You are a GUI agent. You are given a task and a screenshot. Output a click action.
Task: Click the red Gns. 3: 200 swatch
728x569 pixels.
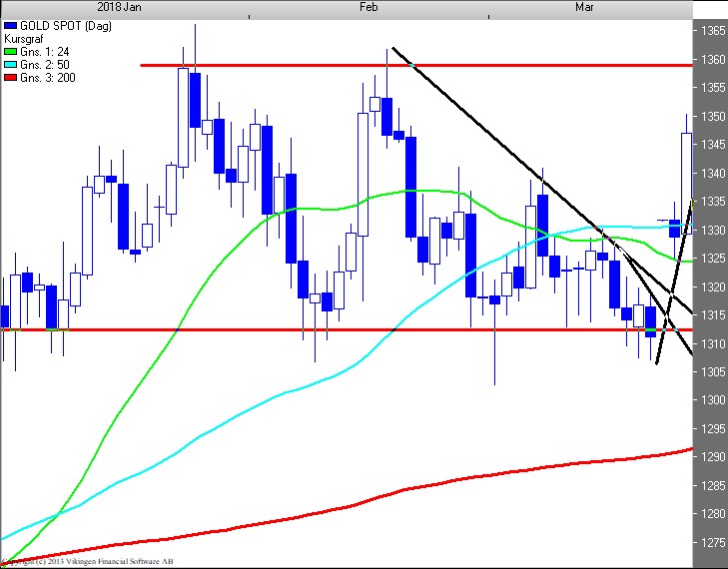10,78
